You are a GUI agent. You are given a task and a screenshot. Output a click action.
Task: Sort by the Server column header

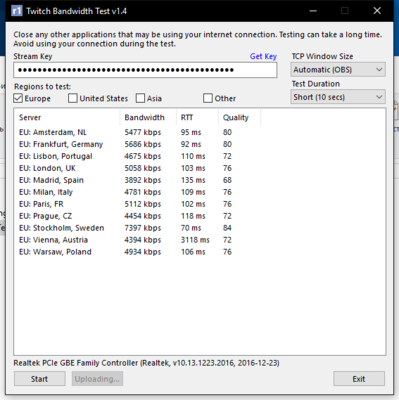[67, 117]
